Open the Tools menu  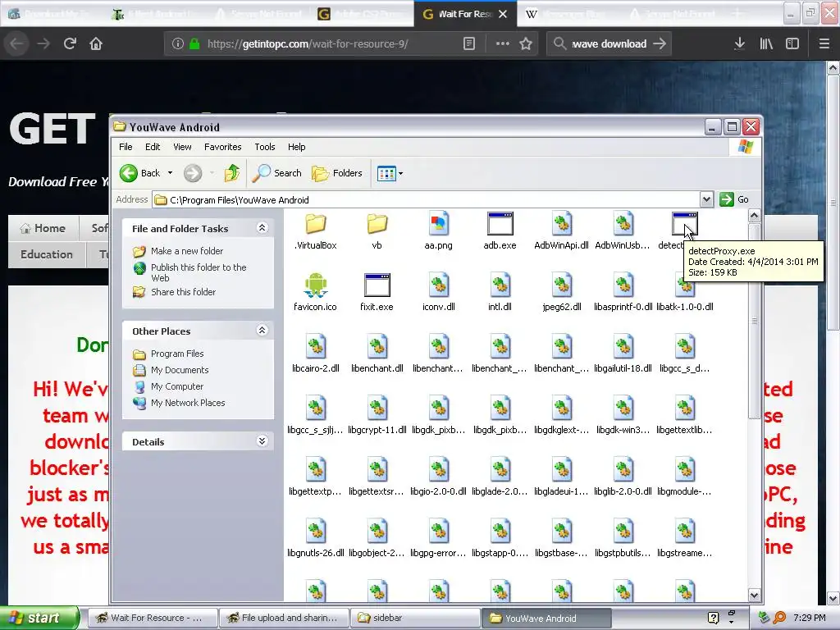point(265,147)
